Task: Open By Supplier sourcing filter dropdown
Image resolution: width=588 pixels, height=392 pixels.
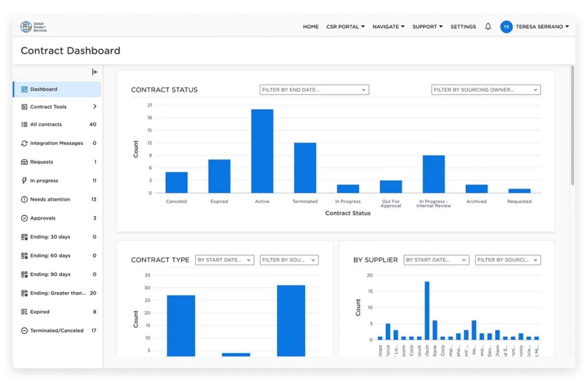Action: point(508,260)
